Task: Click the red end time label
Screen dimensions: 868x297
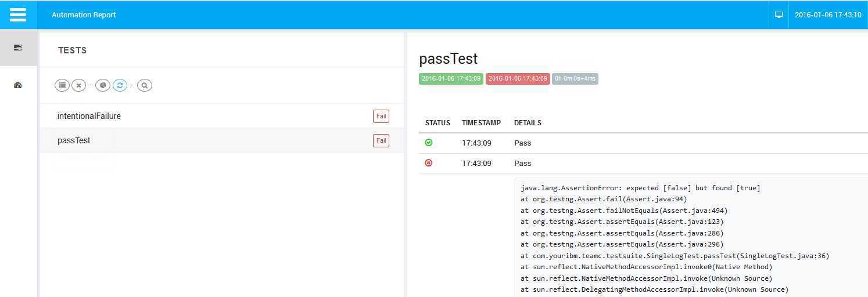Action: click(518, 78)
